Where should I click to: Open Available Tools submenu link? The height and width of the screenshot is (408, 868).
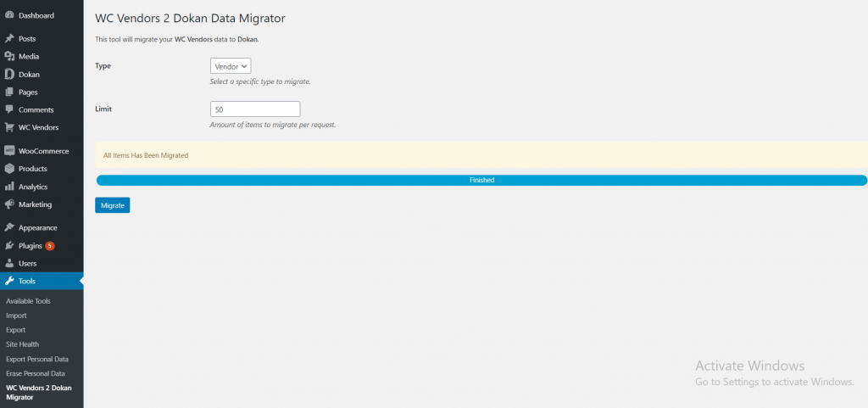click(x=28, y=301)
